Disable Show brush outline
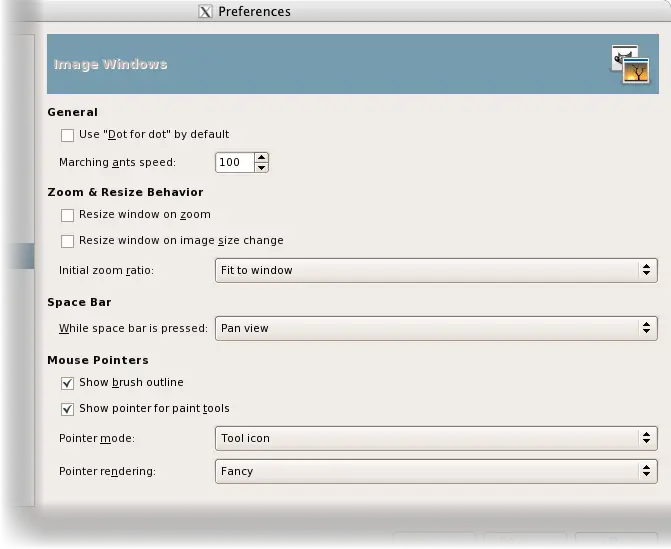Image resolution: width=671 pixels, height=549 pixels. coord(67,383)
